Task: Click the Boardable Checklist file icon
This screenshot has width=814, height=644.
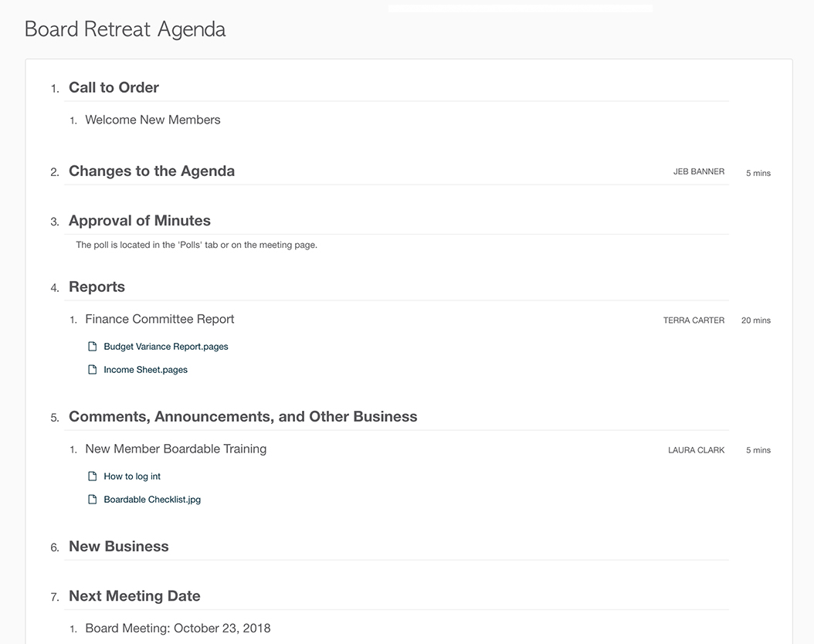Action: pyautogui.click(x=93, y=500)
